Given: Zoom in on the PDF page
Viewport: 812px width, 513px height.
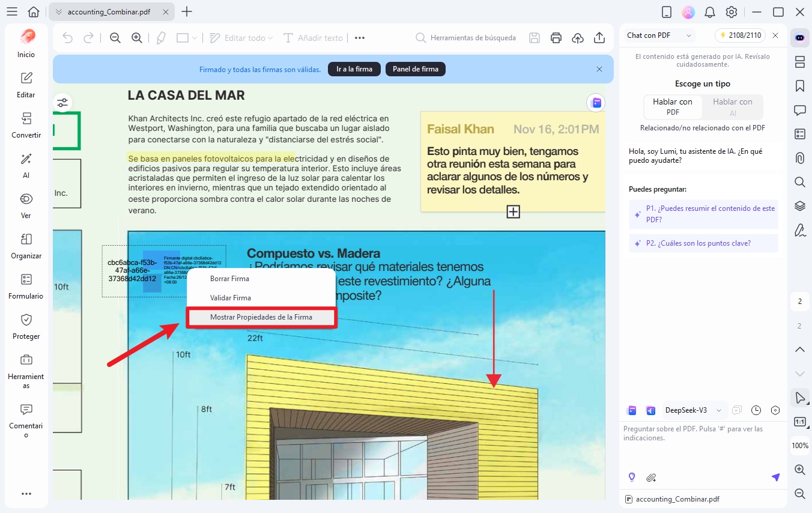Looking at the screenshot, I should pos(137,37).
